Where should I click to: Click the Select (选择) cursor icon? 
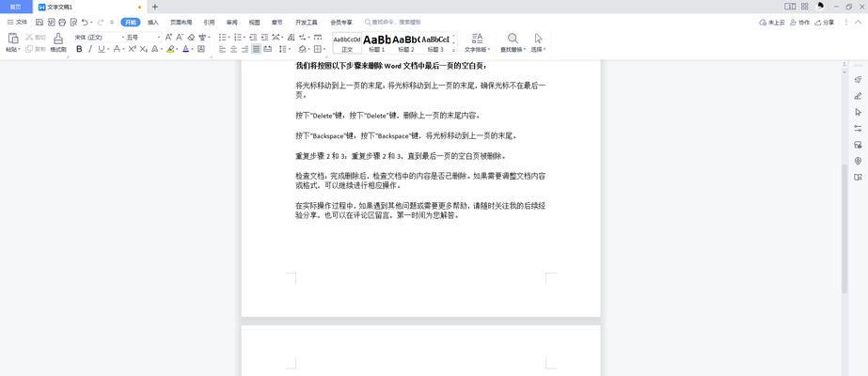[538, 39]
